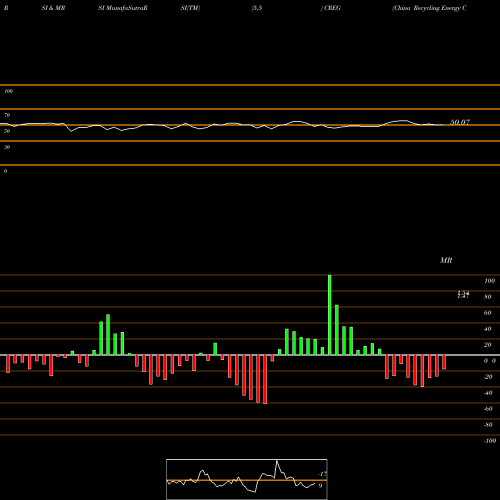Click the MR axis label 80
The width and height of the screenshot is (500, 500).
pyautogui.click(x=488, y=297)
